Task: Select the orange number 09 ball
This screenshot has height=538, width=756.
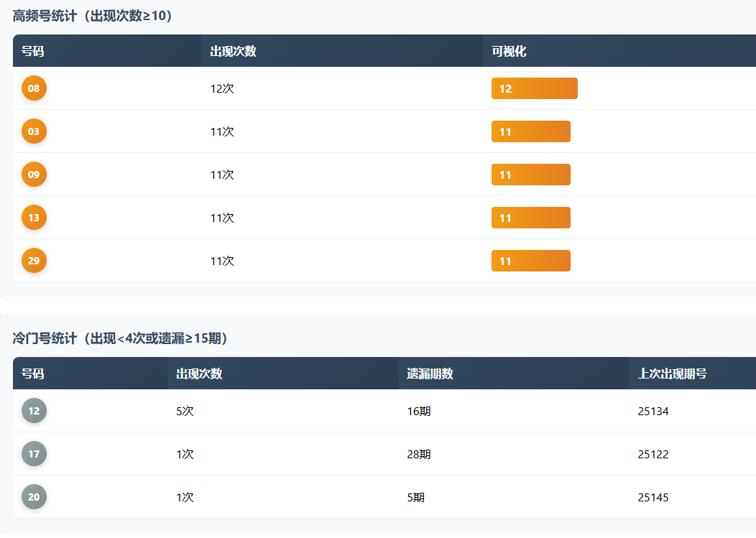Action: coord(34,175)
